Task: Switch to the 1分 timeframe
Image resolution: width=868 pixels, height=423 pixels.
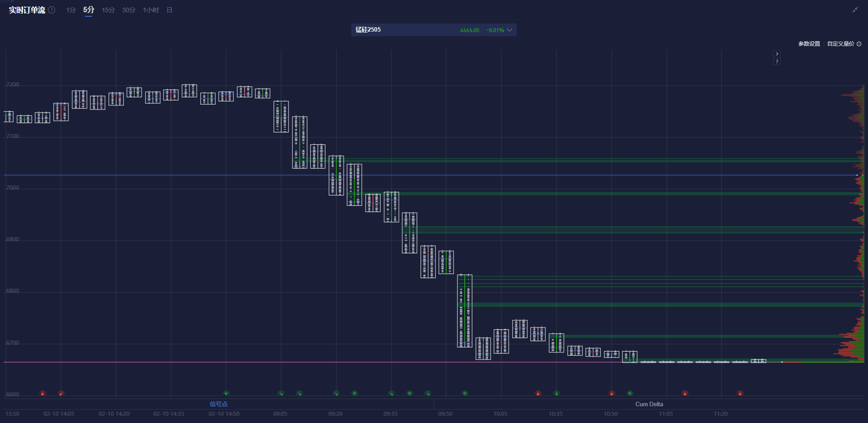Action: tap(71, 10)
